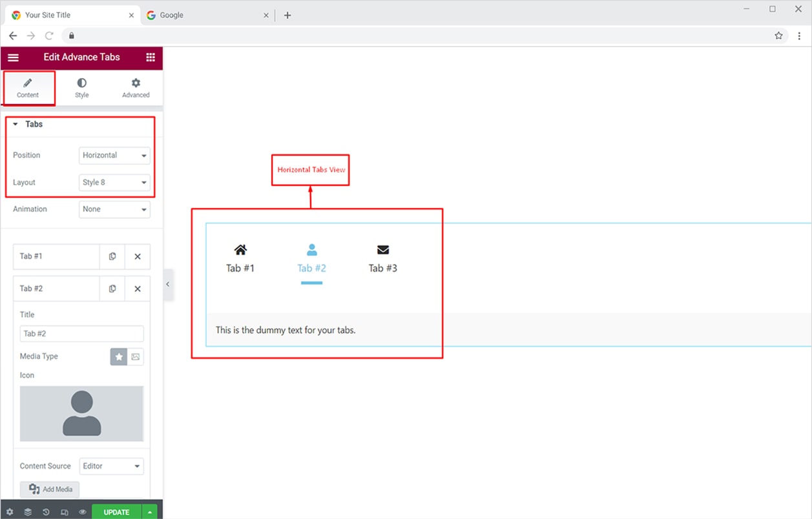Click the Media Type label
The height and width of the screenshot is (519, 812).
click(39, 356)
